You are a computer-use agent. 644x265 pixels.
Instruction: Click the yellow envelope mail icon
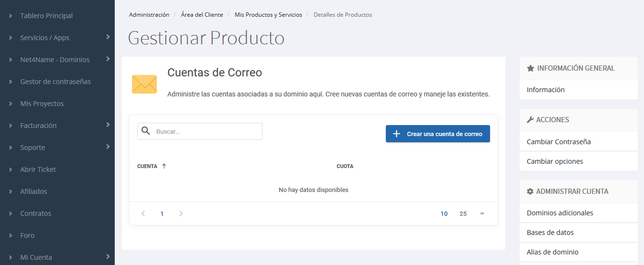click(x=144, y=84)
